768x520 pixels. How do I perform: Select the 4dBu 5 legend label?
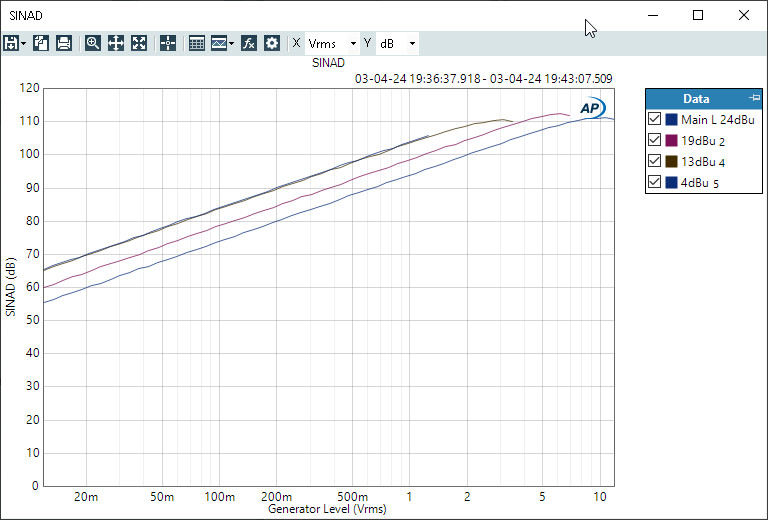[x=699, y=183]
